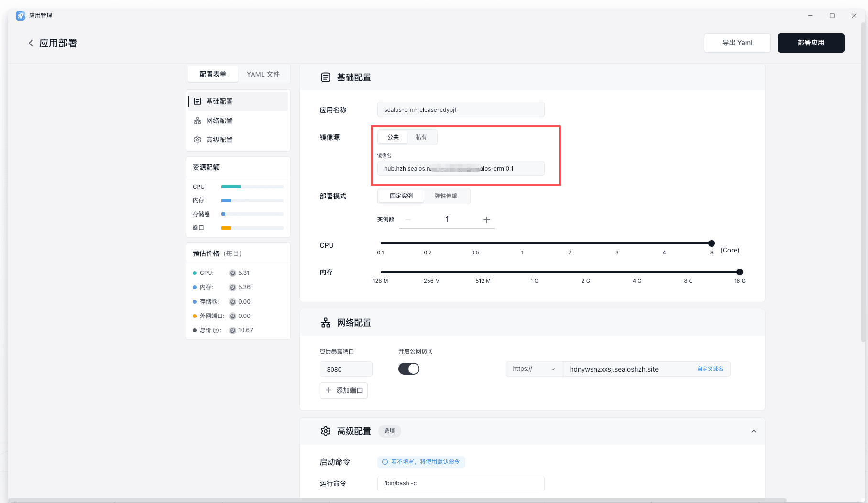Click the memory slider handle at 16 G

click(740, 272)
